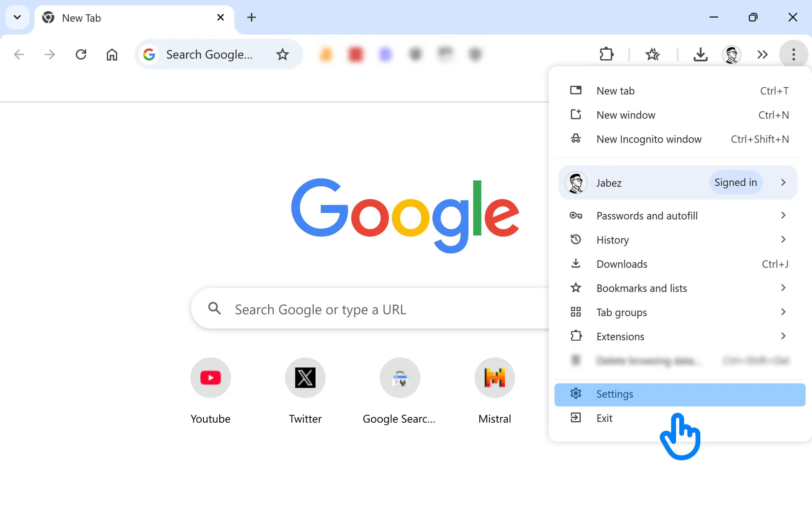
Task: Choose New tab from the menu
Action: tap(680, 91)
